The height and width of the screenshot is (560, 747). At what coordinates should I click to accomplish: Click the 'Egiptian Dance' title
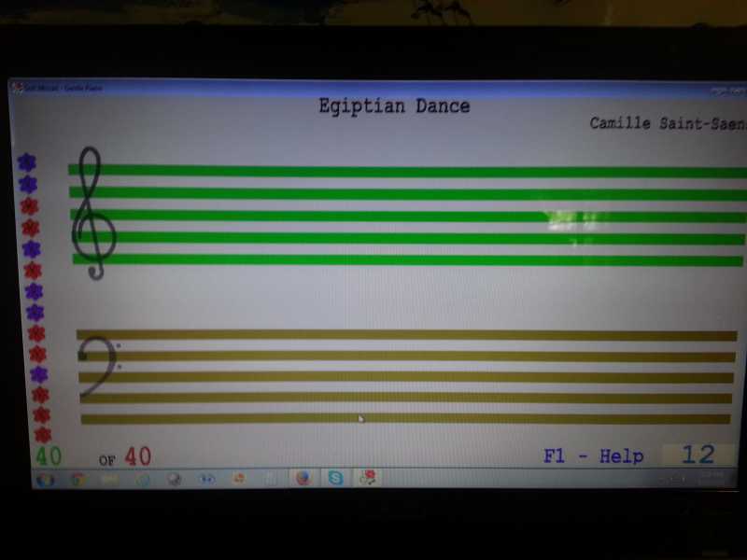(x=394, y=106)
